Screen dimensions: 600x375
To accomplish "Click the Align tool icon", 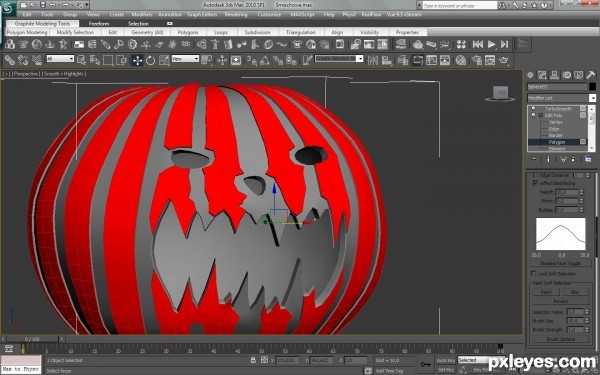I will (x=387, y=60).
